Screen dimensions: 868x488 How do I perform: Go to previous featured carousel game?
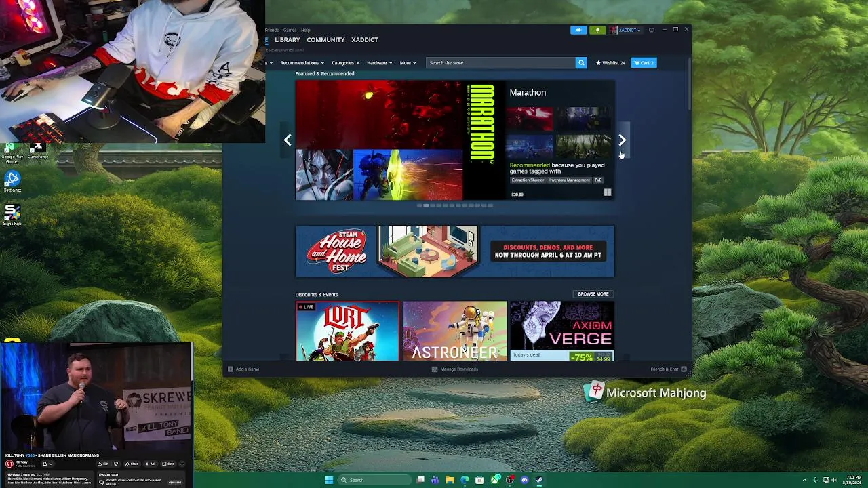click(288, 140)
